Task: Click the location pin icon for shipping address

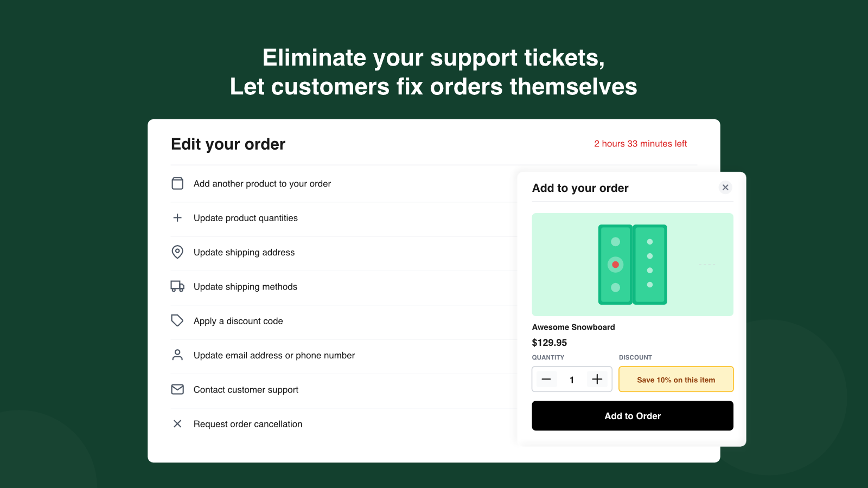Action: point(177,252)
